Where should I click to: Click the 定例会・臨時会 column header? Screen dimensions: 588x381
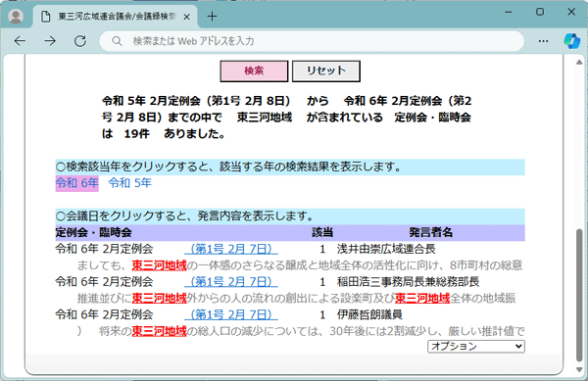point(93,233)
